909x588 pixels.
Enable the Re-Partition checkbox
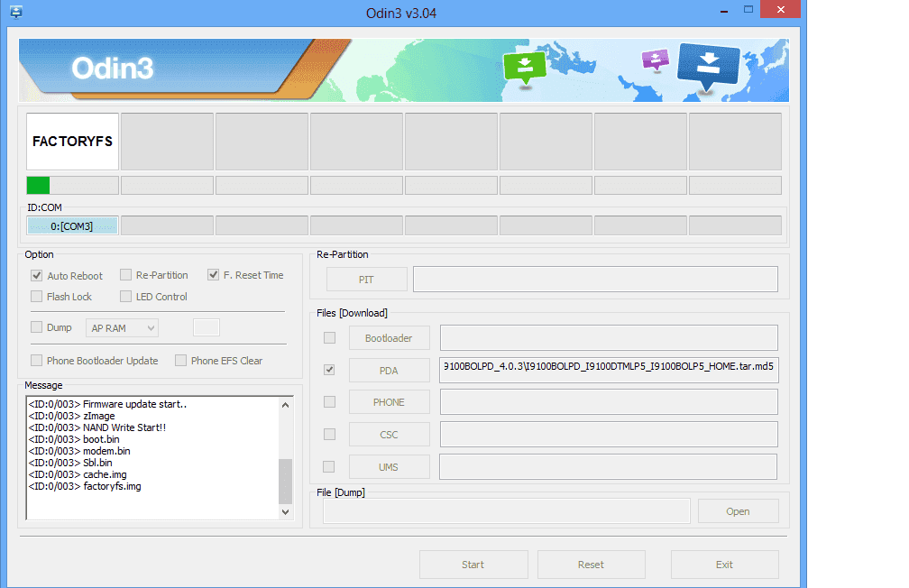tap(125, 275)
